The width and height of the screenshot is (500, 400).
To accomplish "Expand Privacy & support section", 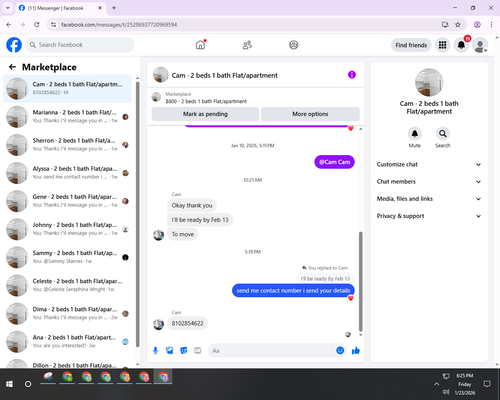I will [x=429, y=216].
